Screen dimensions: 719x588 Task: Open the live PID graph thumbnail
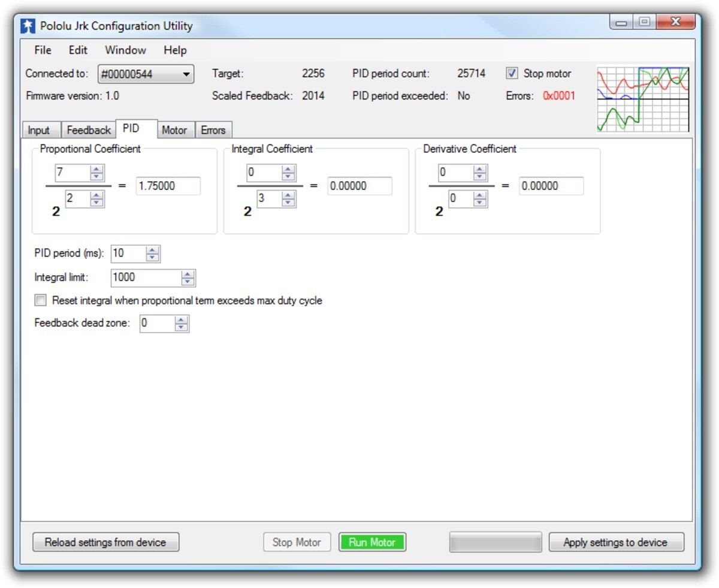(x=643, y=99)
